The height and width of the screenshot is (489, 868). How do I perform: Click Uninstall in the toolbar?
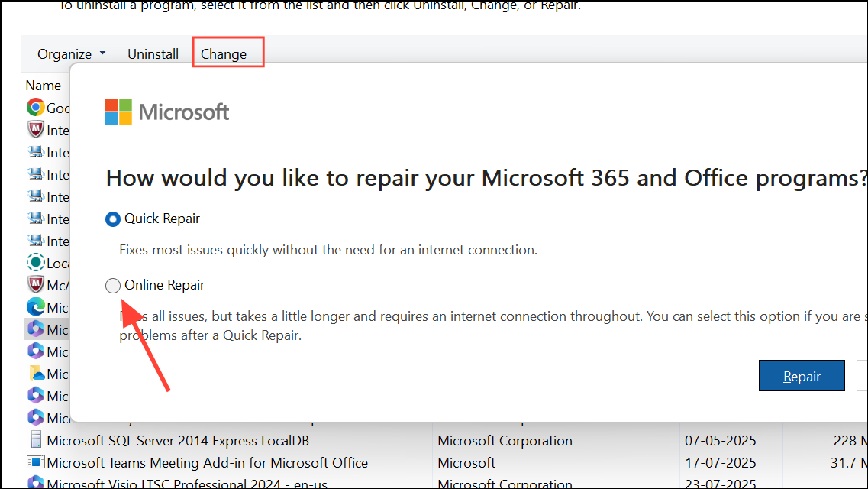click(153, 53)
